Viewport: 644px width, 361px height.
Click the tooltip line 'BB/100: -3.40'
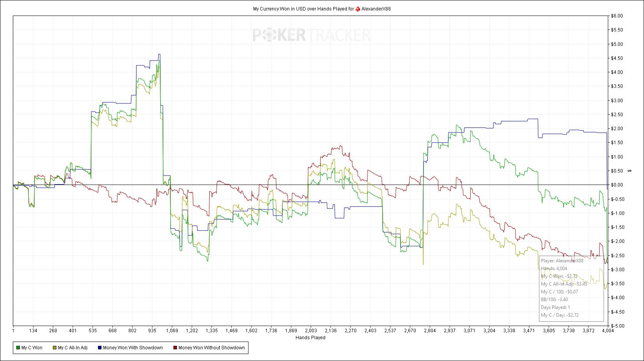pyautogui.click(x=554, y=300)
